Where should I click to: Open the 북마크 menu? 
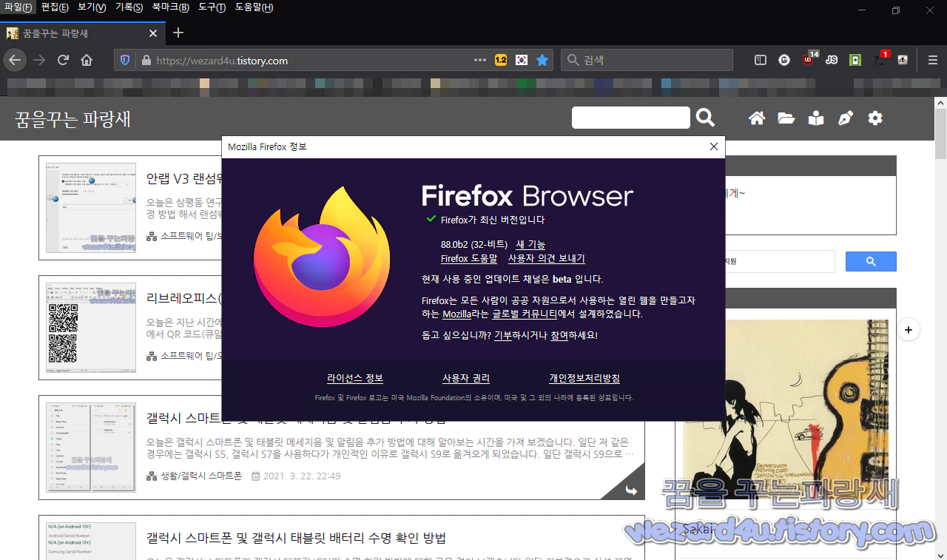[170, 7]
